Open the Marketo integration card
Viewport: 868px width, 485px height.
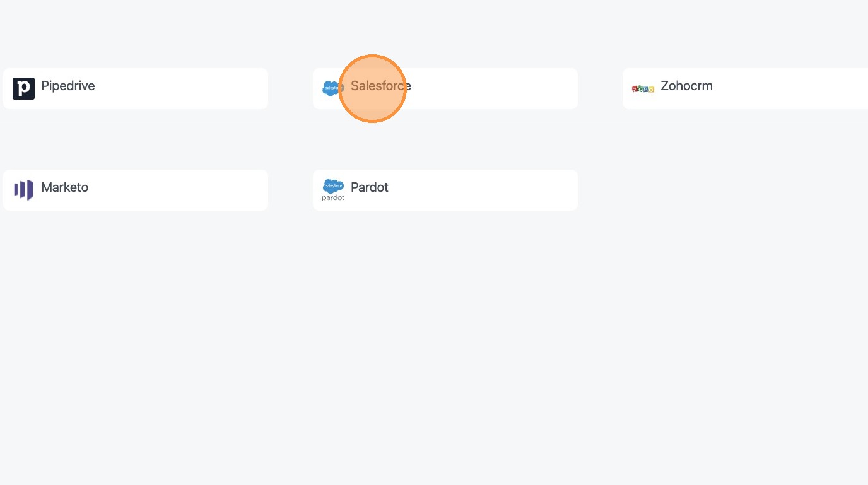136,190
